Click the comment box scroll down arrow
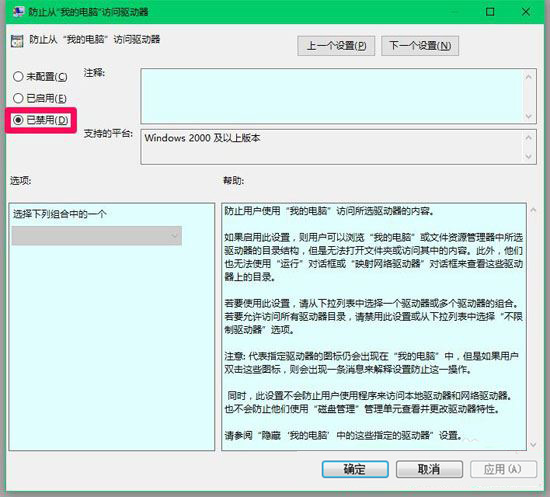This screenshot has width=550, height=497. [x=529, y=116]
